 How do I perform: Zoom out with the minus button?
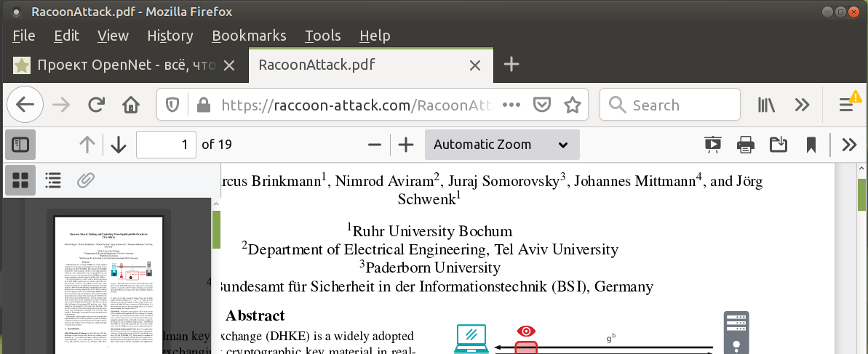tap(375, 145)
